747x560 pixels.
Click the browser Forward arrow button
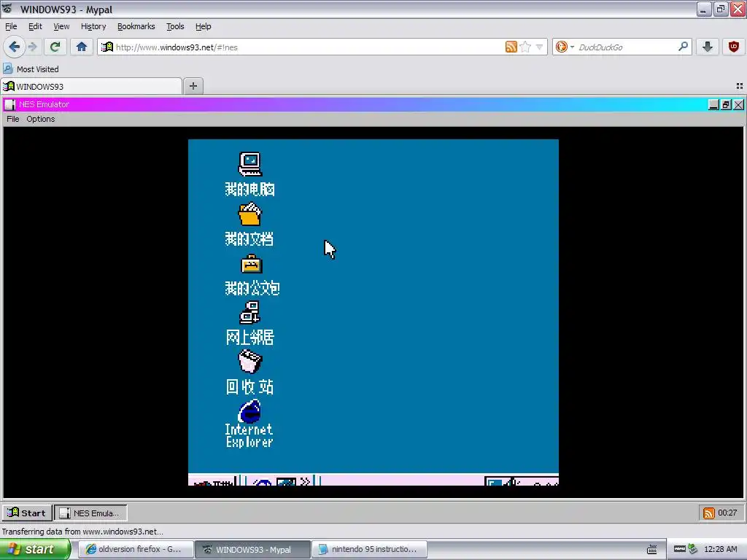point(32,47)
